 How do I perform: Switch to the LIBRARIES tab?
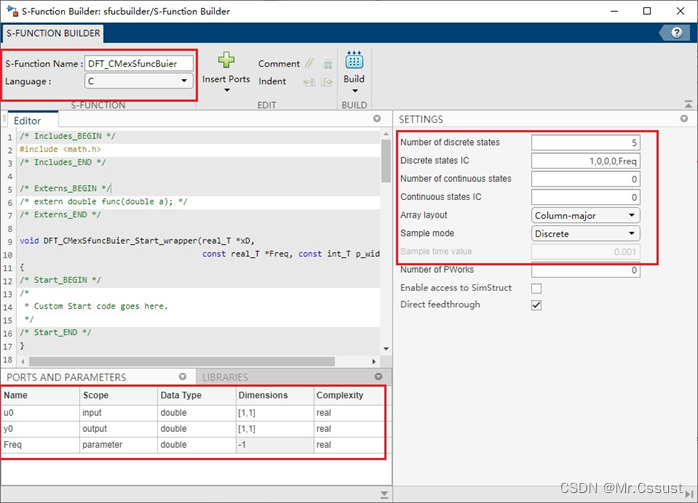click(225, 377)
